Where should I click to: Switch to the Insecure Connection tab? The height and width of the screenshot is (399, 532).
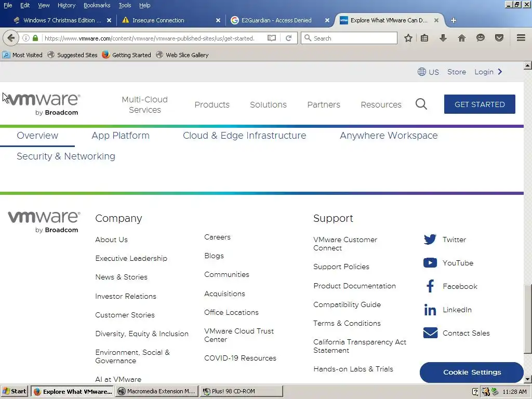[x=158, y=20]
